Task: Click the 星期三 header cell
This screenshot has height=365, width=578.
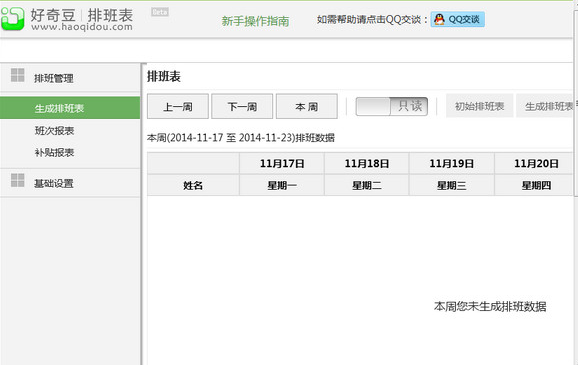Action: pyautogui.click(x=452, y=185)
